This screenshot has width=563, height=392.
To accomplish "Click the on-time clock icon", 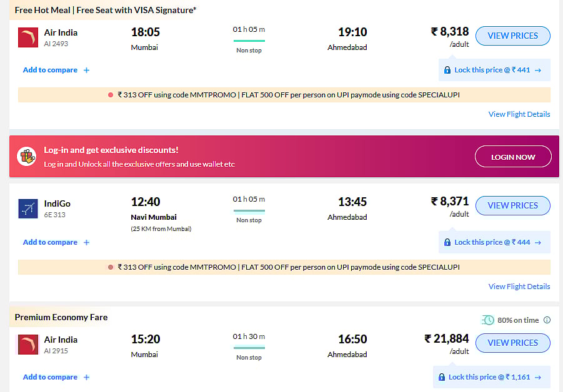I will pyautogui.click(x=488, y=320).
